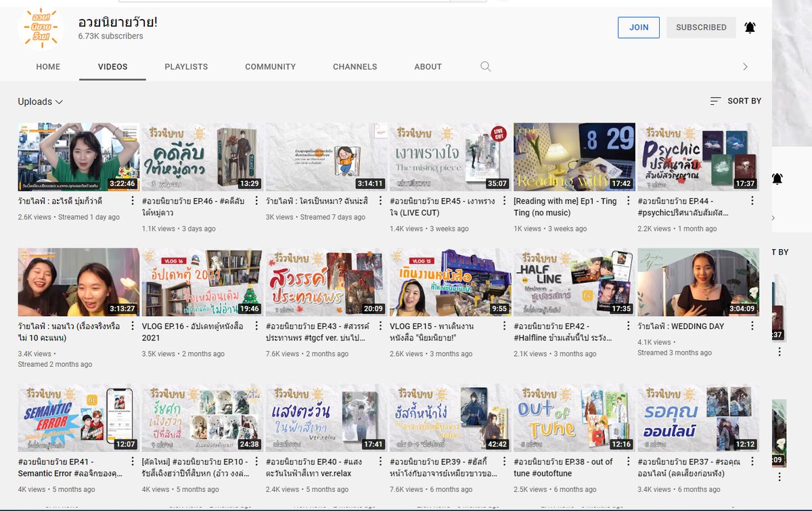812x511 pixels.
Task: Play the 20:09 EP.43 thumbnail
Action: coord(326,282)
